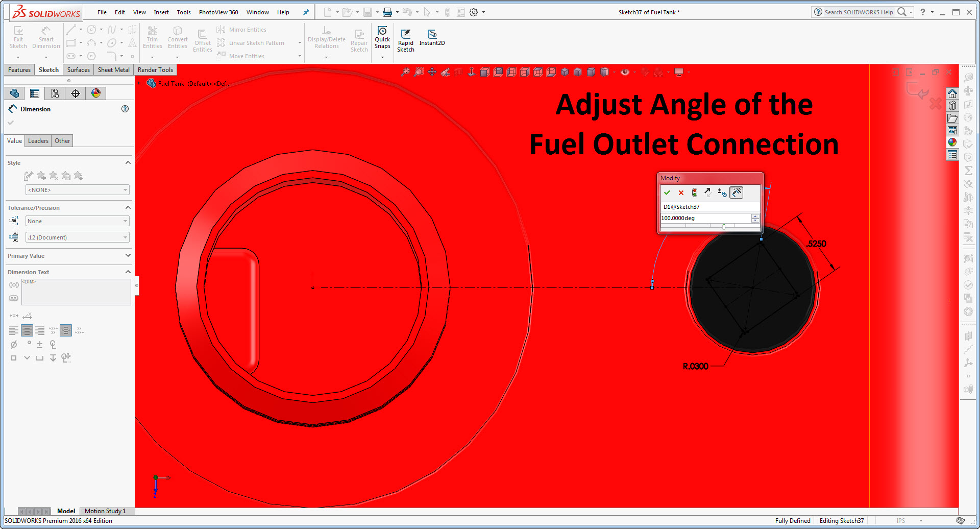Open the Appearances color ball in task pane
The width and height of the screenshot is (980, 529).
pyautogui.click(x=952, y=142)
